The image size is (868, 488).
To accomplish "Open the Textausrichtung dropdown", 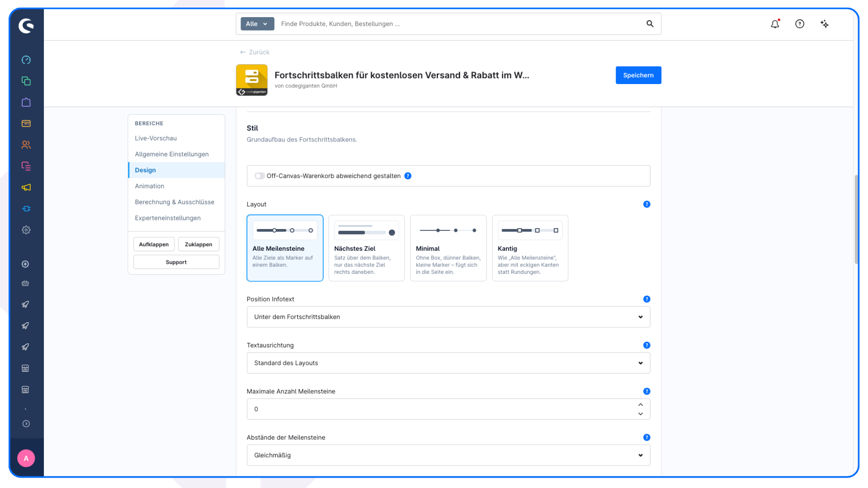I will (448, 363).
